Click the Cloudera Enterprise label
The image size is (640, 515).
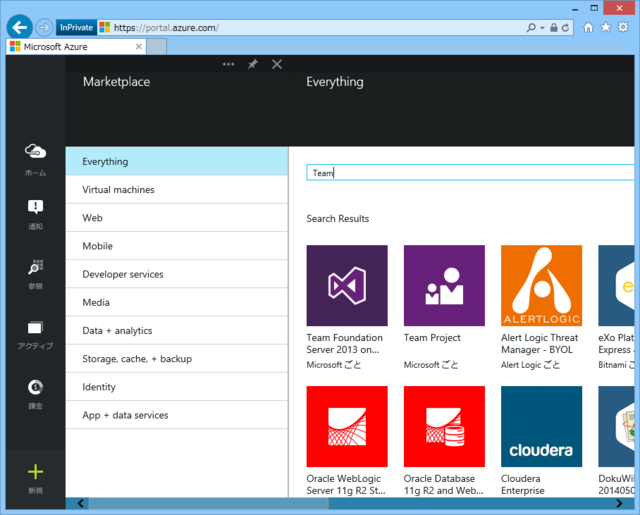click(522, 485)
